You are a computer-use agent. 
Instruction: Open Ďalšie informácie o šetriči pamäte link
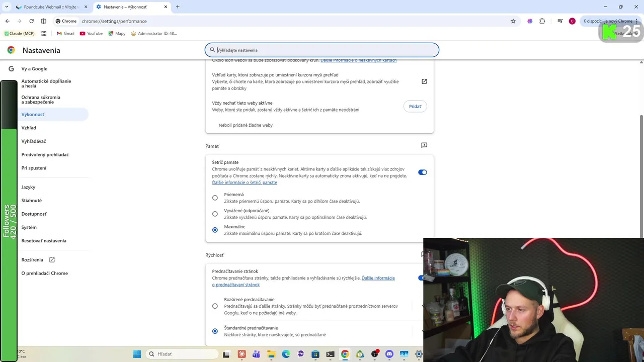[x=245, y=183]
